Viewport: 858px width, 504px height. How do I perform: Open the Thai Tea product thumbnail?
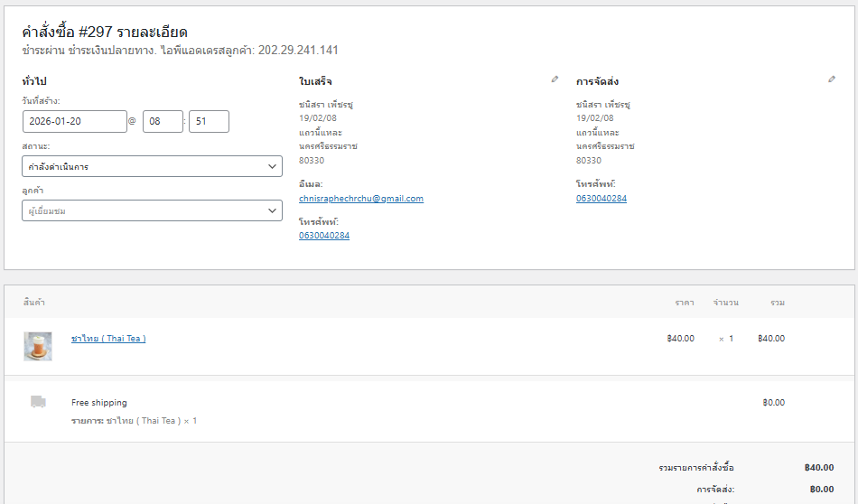pos(38,346)
